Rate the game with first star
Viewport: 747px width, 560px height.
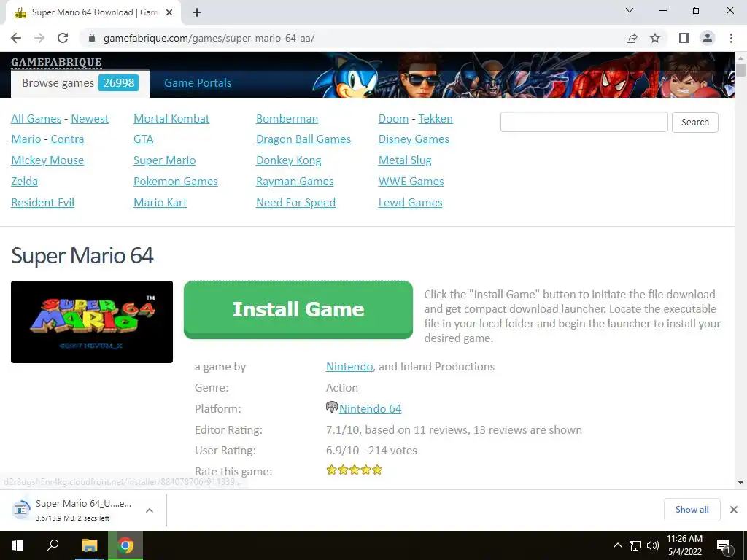332,470
